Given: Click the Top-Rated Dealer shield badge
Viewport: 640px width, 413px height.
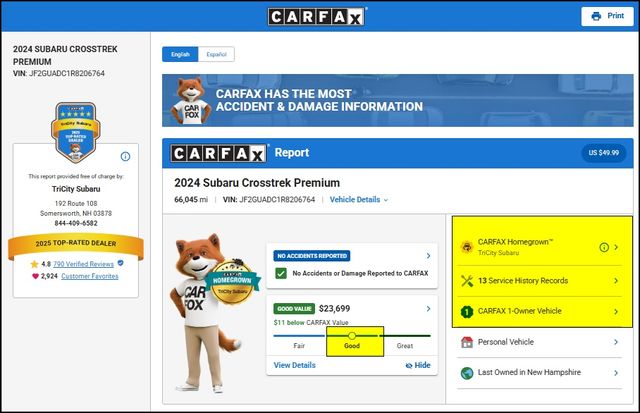Looking at the screenshot, I should (76, 132).
